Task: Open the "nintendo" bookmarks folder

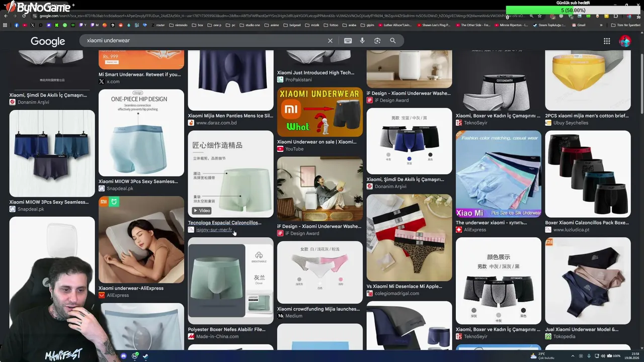Action: tap(178, 25)
